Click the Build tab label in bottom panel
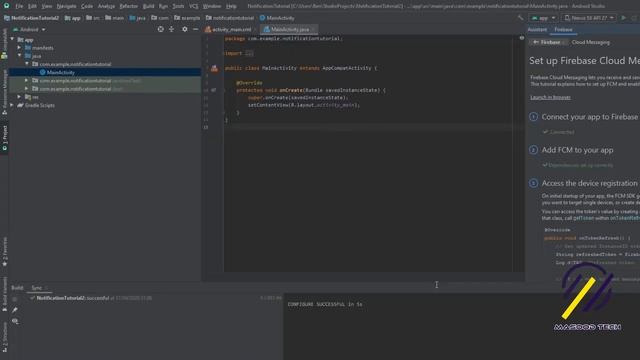 pyautogui.click(x=17, y=288)
